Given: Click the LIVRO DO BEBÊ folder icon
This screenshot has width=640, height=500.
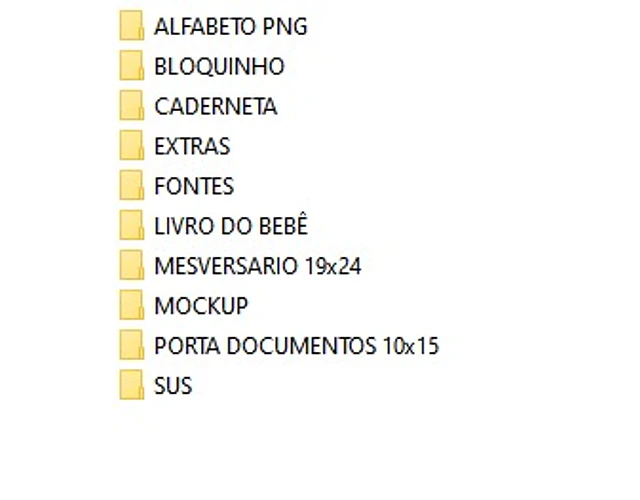Looking at the screenshot, I should click(131, 225).
